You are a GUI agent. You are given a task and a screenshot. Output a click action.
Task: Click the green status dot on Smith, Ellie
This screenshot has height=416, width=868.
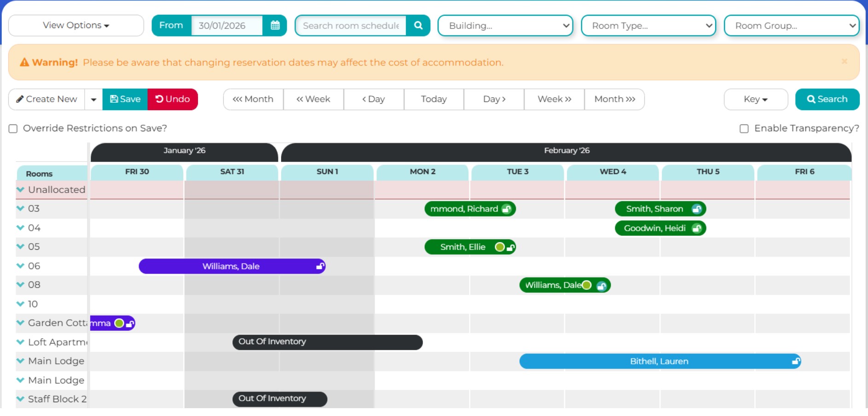pyautogui.click(x=499, y=247)
